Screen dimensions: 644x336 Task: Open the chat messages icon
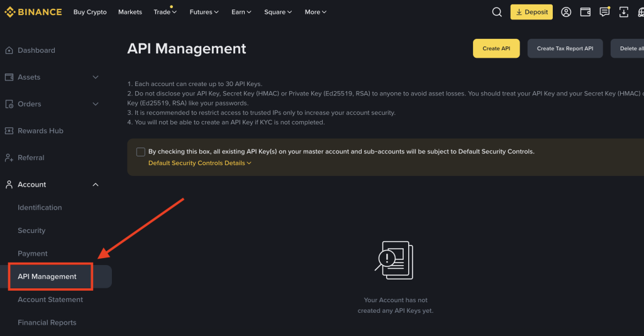coord(604,12)
